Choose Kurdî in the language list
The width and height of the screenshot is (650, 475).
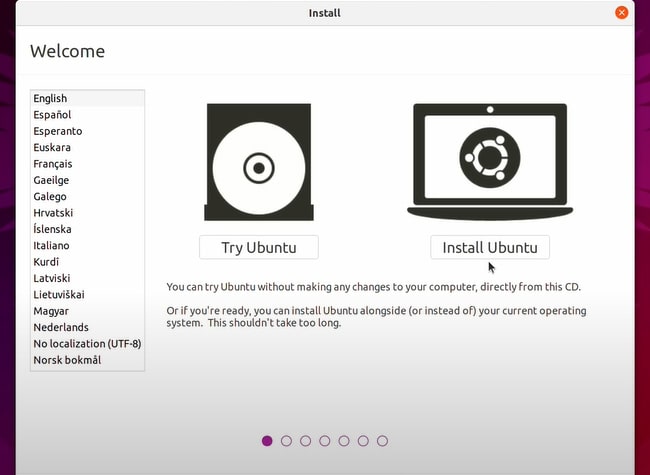click(x=87, y=262)
